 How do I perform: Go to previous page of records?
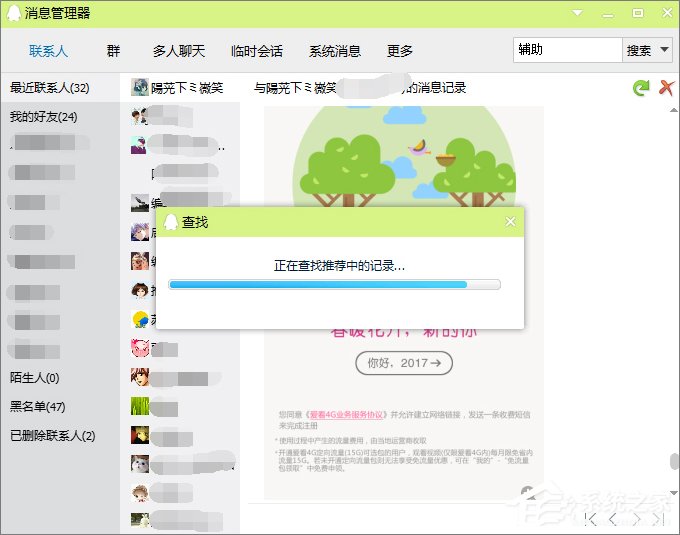coord(613,519)
